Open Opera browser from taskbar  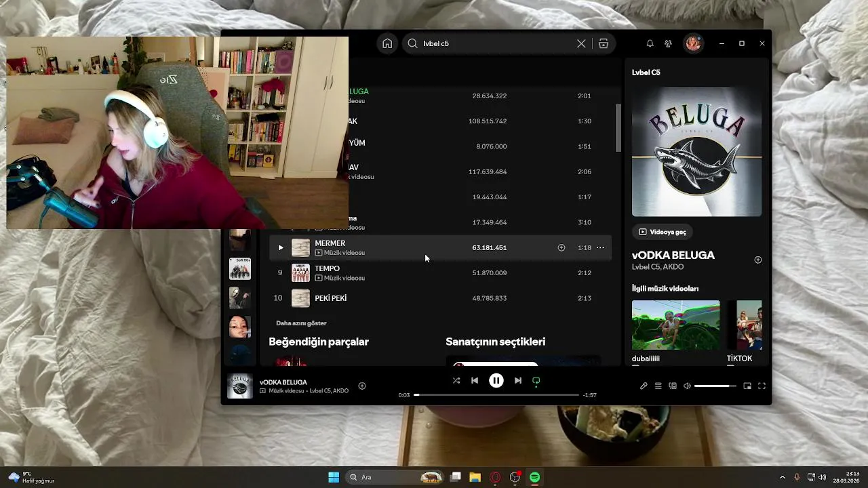click(x=495, y=477)
